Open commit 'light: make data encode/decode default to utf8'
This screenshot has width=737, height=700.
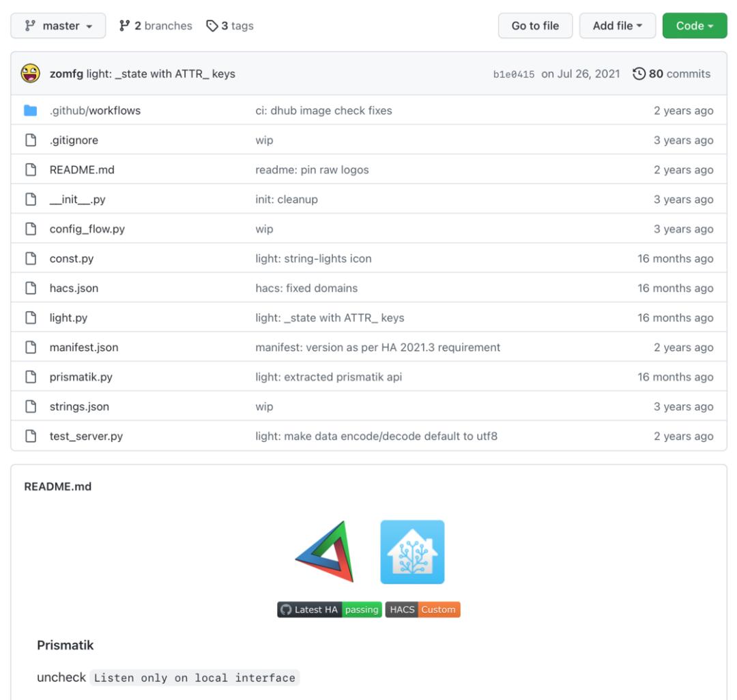point(376,436)
